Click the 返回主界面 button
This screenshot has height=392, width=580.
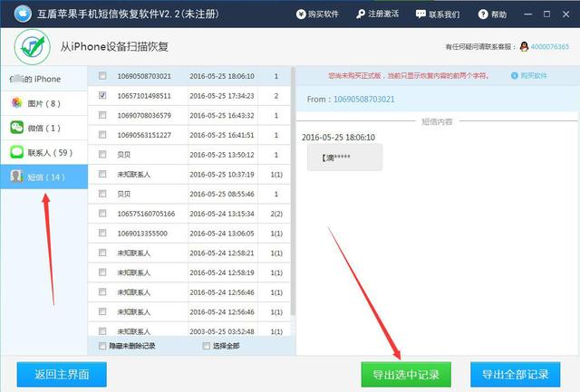point(62,374)
